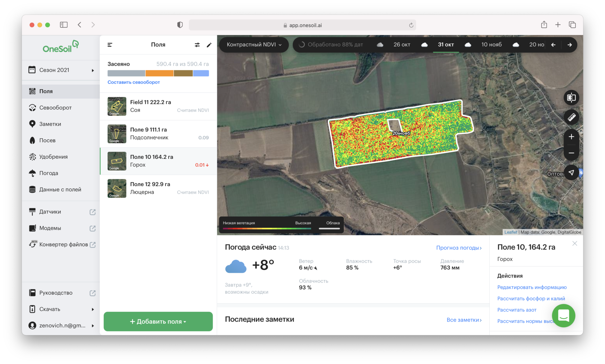Zoom in the map with plus button
Viewport: 605px width, 364px height.
point(572,137)
